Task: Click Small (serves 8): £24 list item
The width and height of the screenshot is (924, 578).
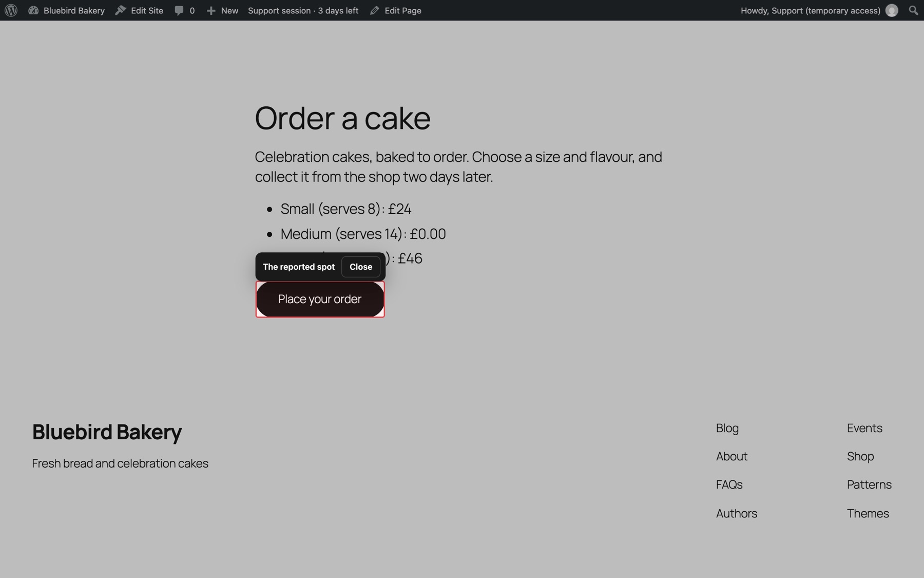Action: [345, 209]
